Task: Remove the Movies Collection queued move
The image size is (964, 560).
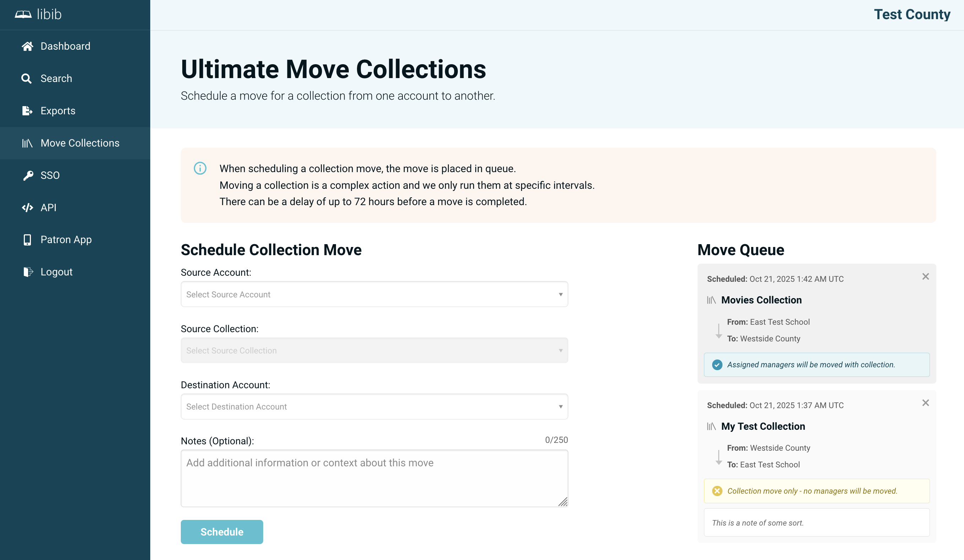Action: pos(925,276)
